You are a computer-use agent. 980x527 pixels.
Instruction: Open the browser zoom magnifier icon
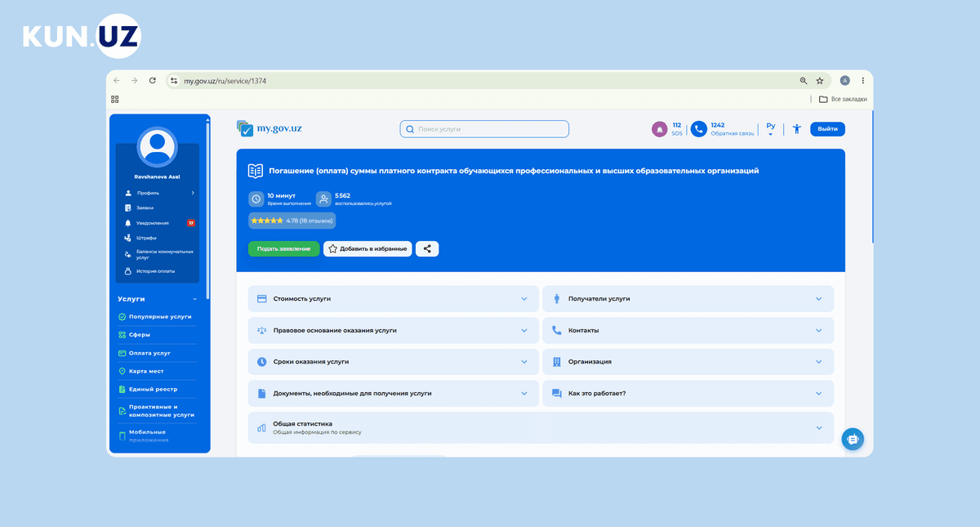pyautogui.click(x=804, y=81)
